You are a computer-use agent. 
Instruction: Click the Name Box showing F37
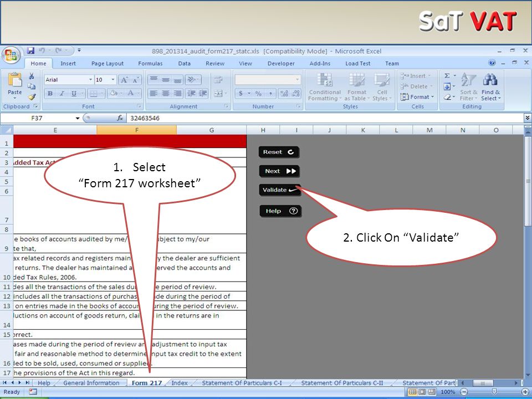[37, 118]
